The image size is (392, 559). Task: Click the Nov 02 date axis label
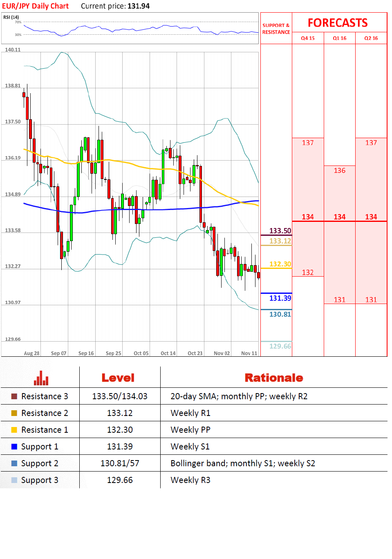(222, 353)
